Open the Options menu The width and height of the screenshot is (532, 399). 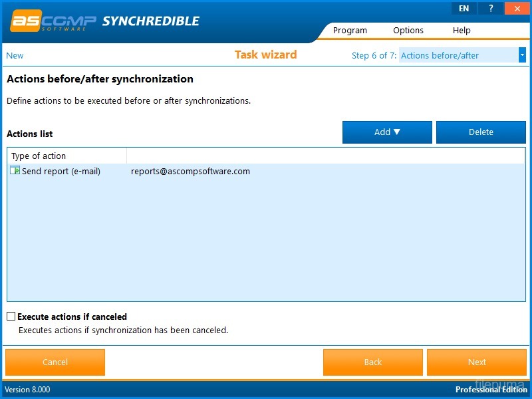[408, 30]
